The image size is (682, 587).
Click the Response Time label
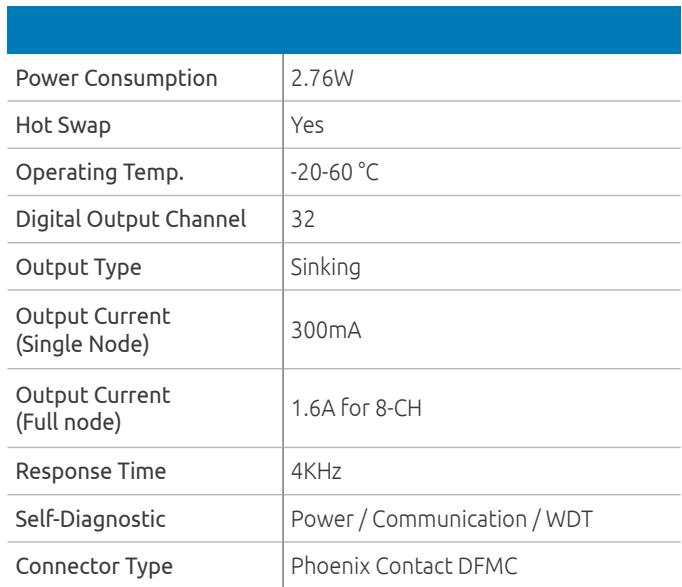coord(91,471)
